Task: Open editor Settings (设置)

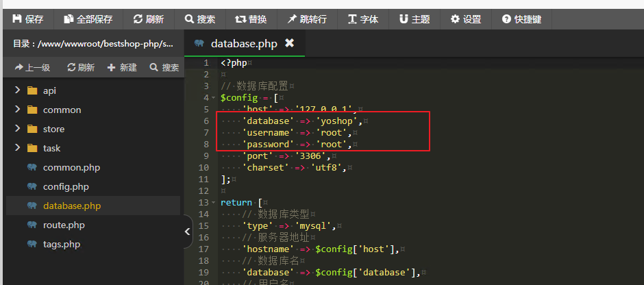Action: click(x=465, y=19)
